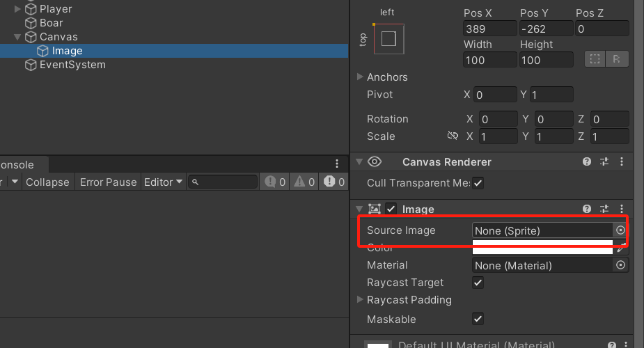
Task: Switch to the Console tab
Action: coord(17,164)
